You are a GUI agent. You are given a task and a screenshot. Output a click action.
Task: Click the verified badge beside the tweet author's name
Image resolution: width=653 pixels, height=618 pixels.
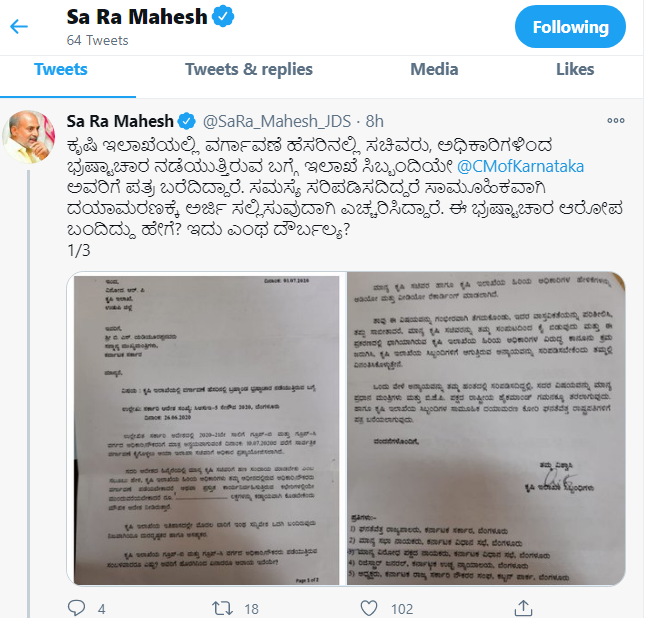click(187, 121)
